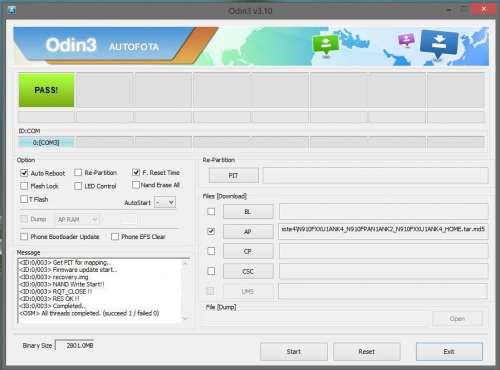Tick Phone Bootloader Update checkbox

pyautogui.click(x=24, y=236)
